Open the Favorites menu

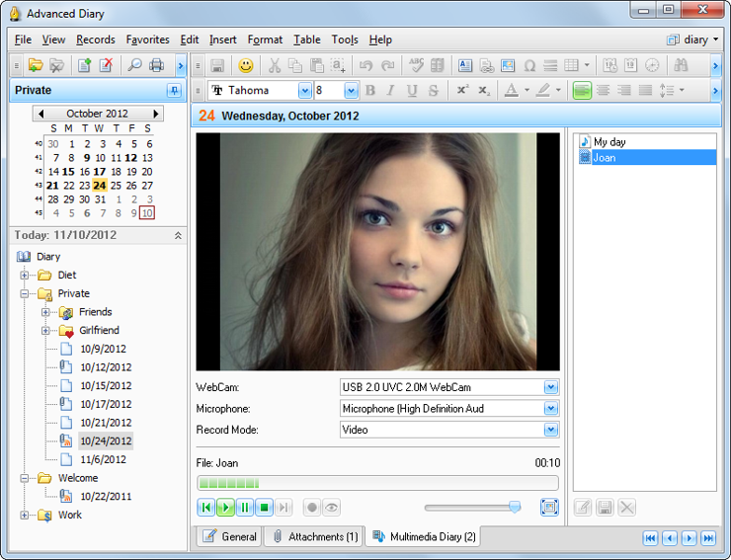147,40
